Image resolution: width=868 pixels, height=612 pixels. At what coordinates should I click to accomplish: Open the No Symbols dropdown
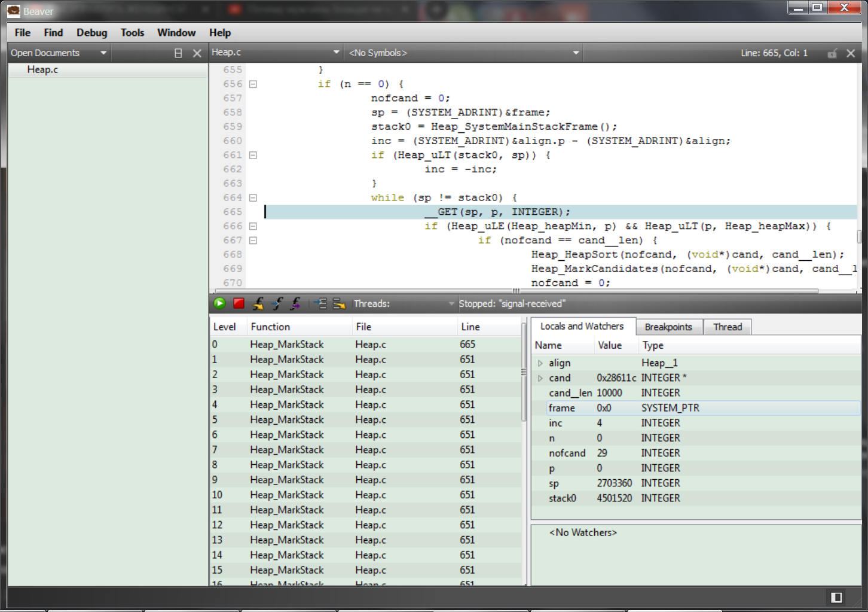(x=576, y=53)
